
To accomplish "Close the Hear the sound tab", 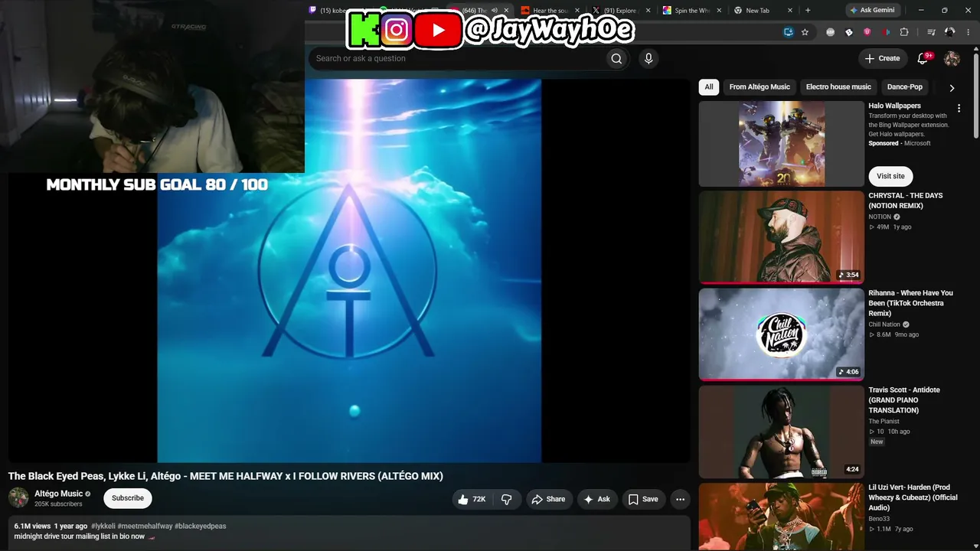I will (x=577, y=11).
